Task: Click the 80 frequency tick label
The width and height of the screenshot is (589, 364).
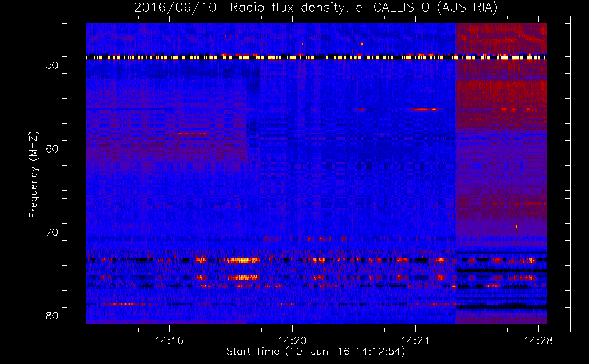Action: 52,316
